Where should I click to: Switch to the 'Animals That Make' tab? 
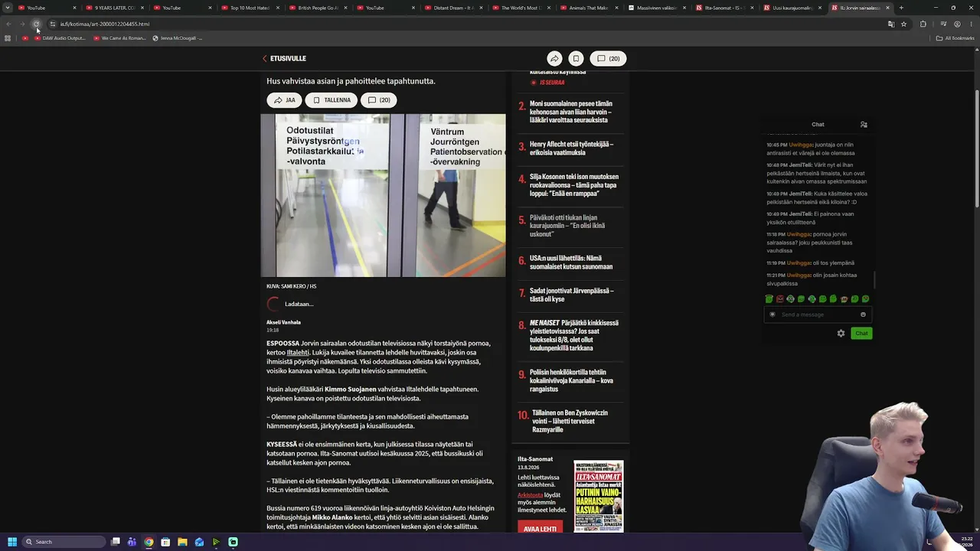pos(587,8)
